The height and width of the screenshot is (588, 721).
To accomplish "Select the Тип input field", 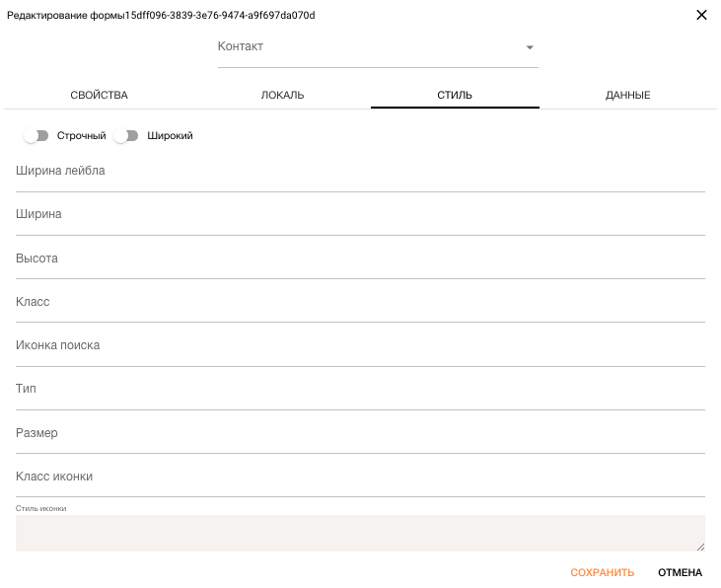I will [360, 393].
